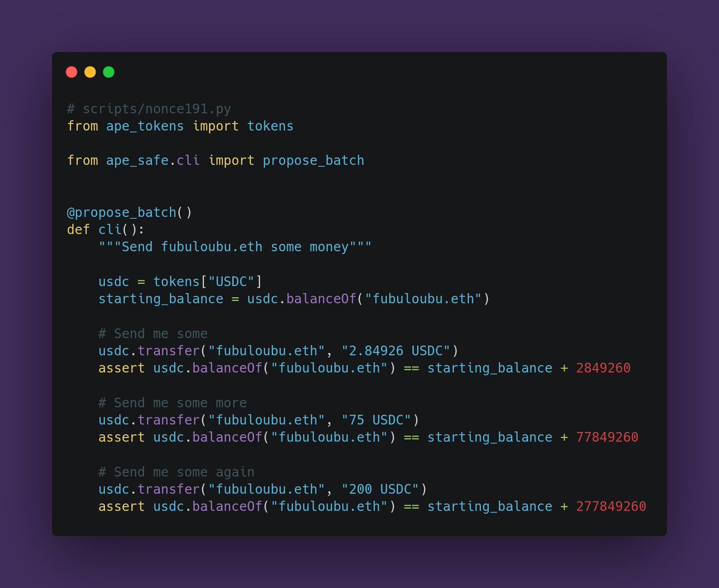Click the imported name 'tokens' in line two
This screenshot has width=719, height=588.
click(270, 126)
